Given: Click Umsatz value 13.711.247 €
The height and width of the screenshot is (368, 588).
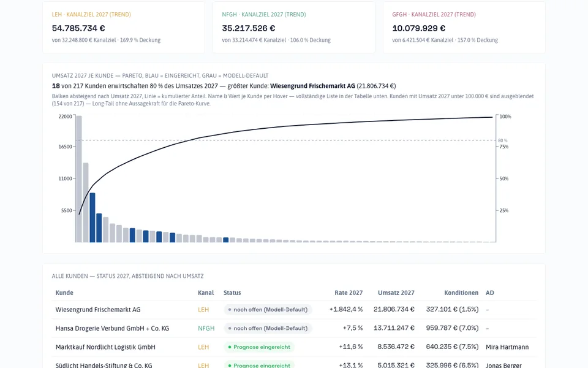Looking at the screenshot, I should point(394,328).
